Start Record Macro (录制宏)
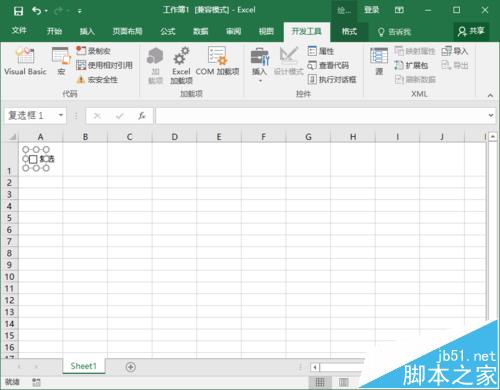 tap(93, 51)
